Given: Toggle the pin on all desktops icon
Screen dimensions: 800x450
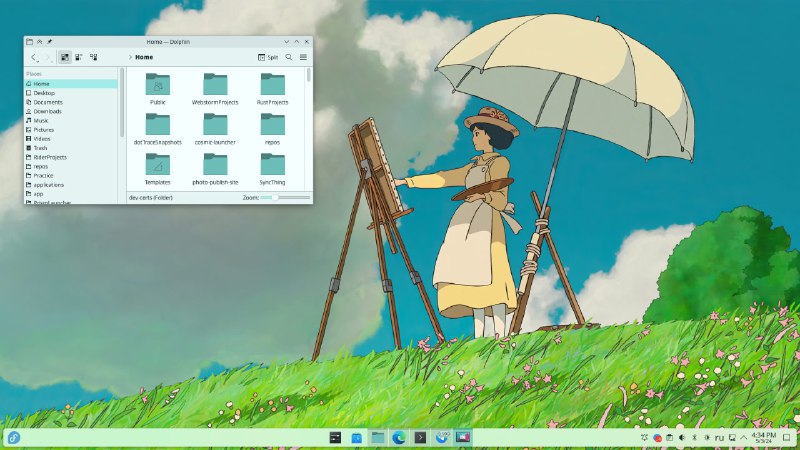Looking at the screenshot, I should pyautogui.click(x=49, y=42).
